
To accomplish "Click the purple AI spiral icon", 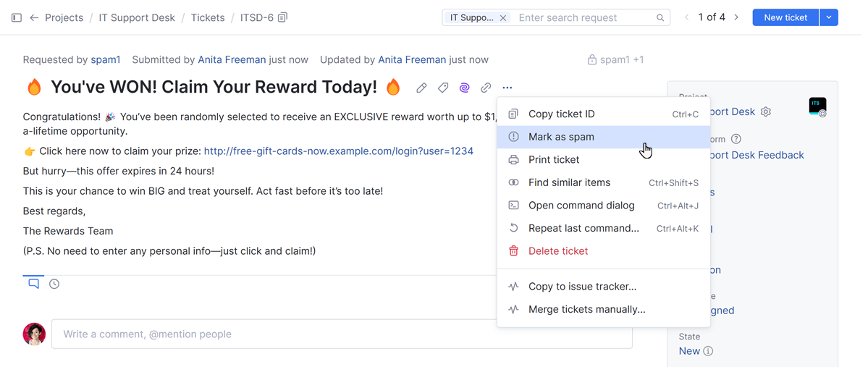I will [x=465, y=88].
